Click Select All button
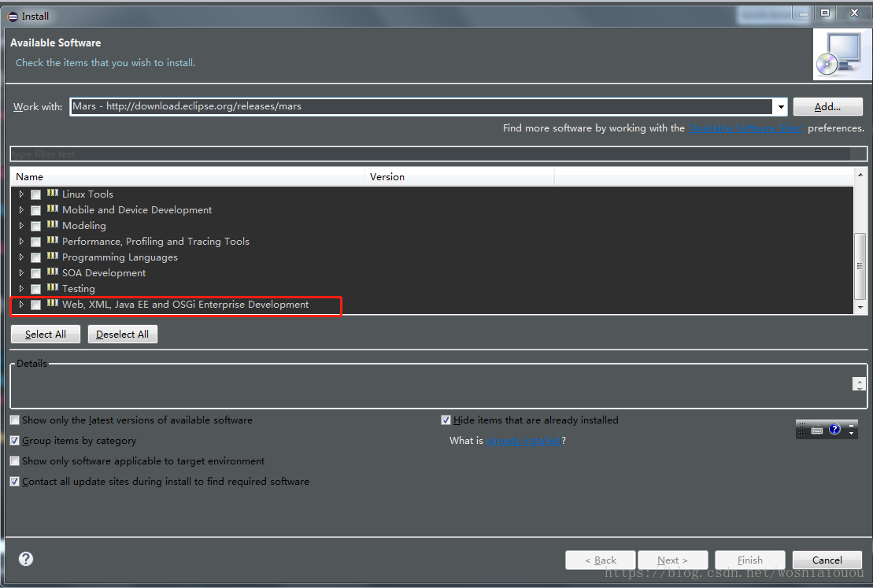 [46, 334]
